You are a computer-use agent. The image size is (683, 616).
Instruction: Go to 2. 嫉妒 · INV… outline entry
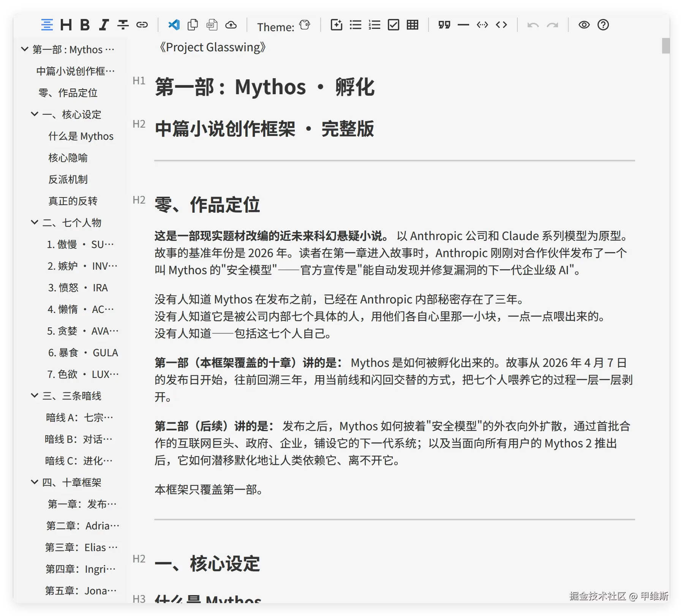point(82,266)
